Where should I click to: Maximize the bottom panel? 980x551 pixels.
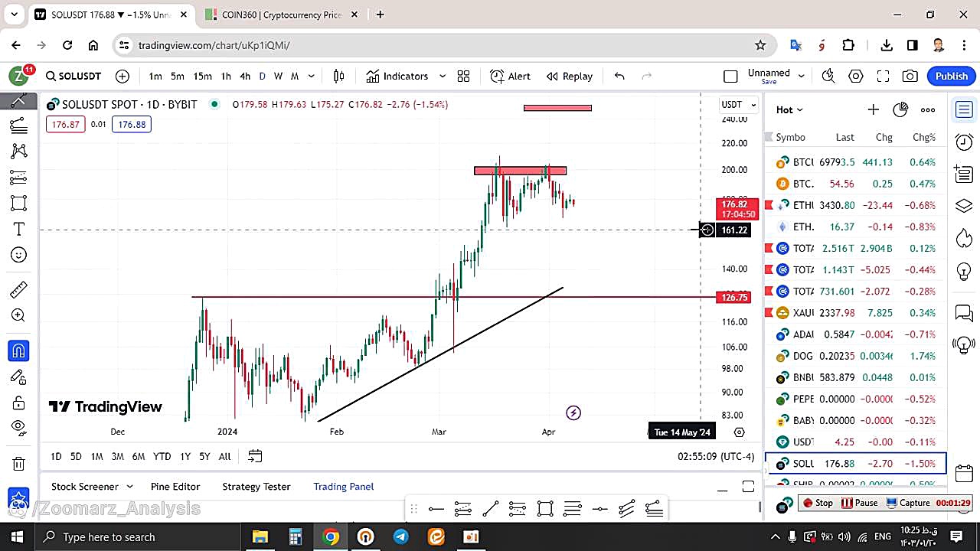[x=748, y=487]
